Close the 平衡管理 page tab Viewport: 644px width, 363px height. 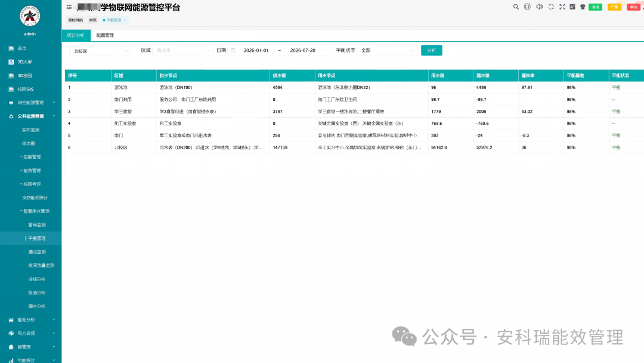tap(125, 20)
